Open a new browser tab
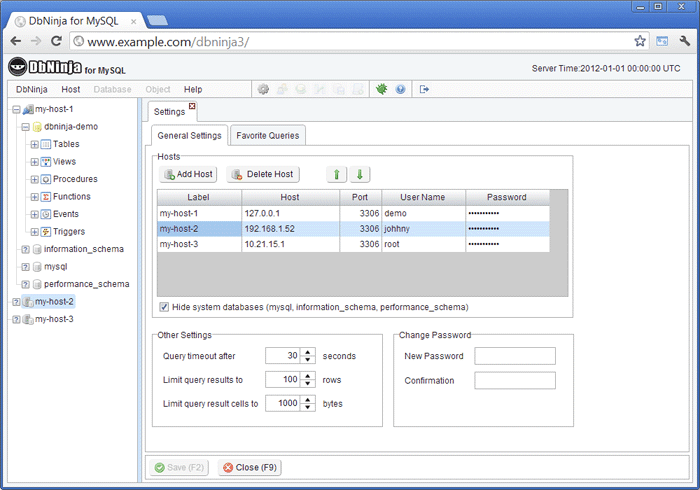Screen dimensions: 700x490 pos(157,21)
